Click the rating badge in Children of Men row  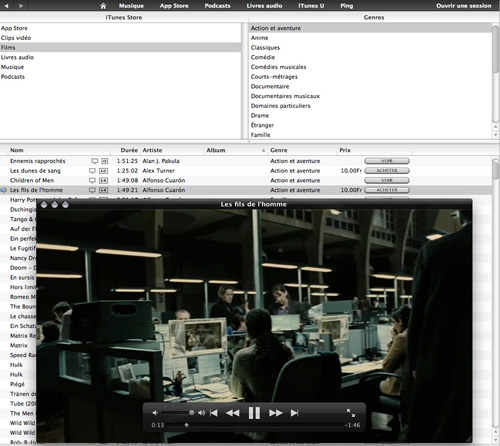104,180
